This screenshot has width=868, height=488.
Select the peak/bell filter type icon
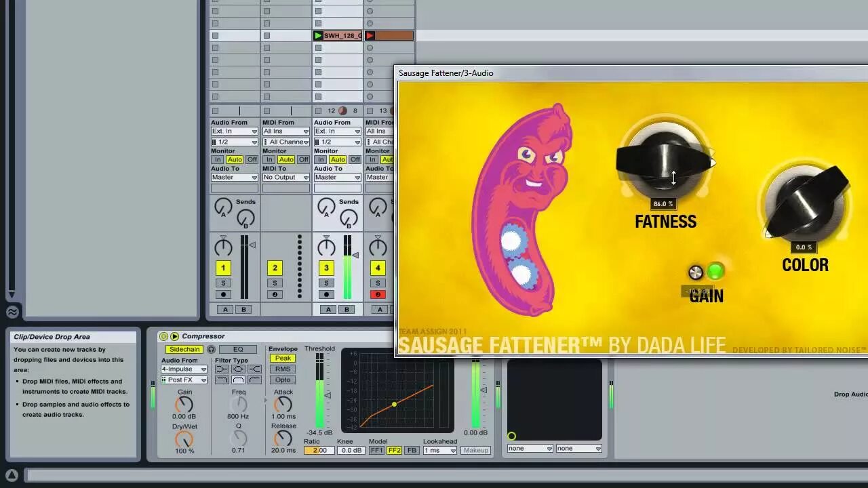(x=238, y=369)
